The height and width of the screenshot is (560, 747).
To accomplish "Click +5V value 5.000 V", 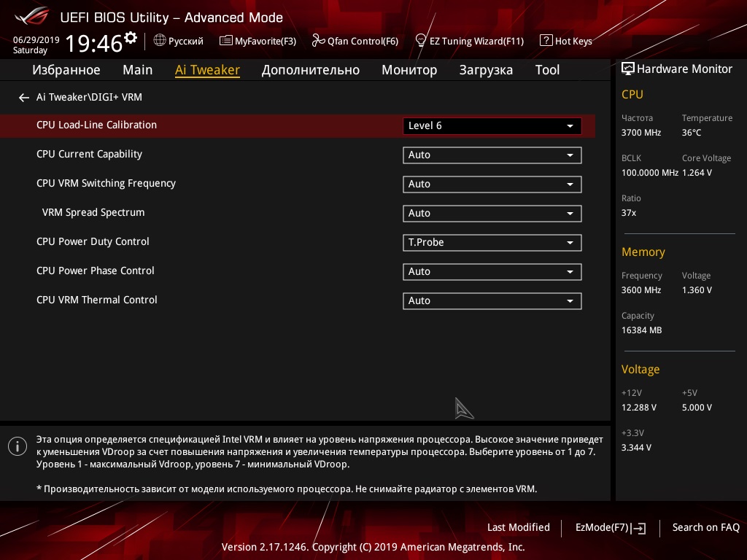I will click(x=697, y=408).
